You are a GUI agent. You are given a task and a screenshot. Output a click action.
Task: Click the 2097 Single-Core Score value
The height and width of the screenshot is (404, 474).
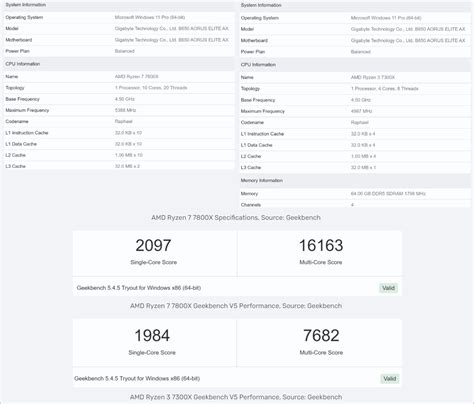[153, 246]
